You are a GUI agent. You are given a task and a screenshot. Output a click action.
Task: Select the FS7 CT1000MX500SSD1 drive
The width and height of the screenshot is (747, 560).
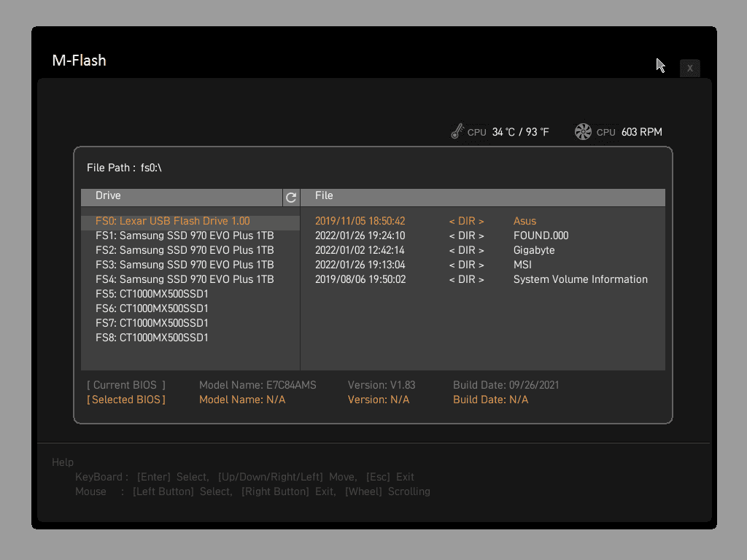(152, 323)
